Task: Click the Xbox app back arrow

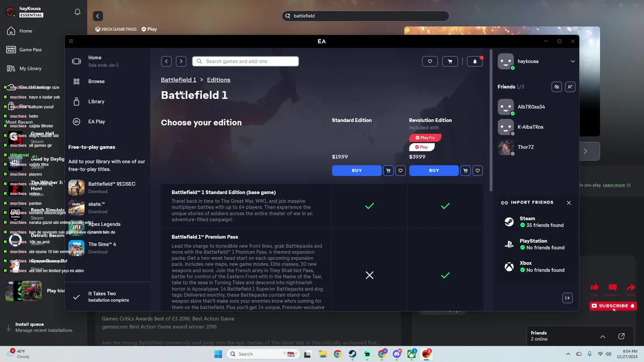Action: pyautogui.click(x=98, y=16)
